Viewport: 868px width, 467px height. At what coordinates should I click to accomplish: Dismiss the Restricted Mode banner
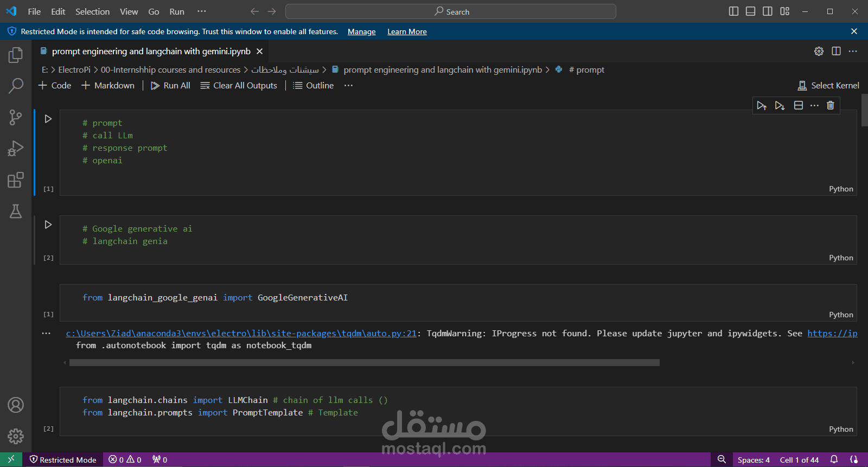tap(854, 31)
